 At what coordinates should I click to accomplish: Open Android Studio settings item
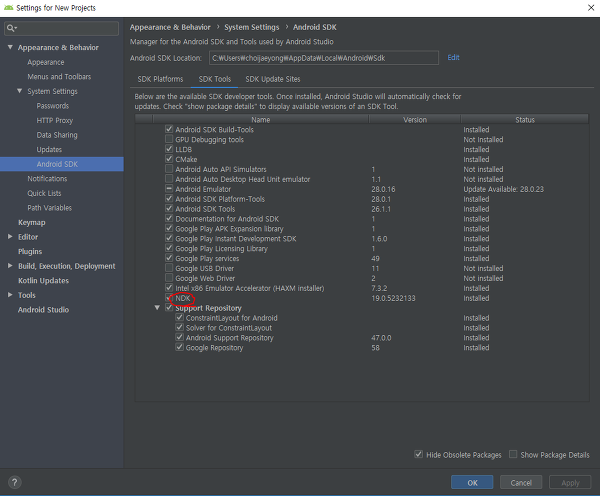coord(43,309)
